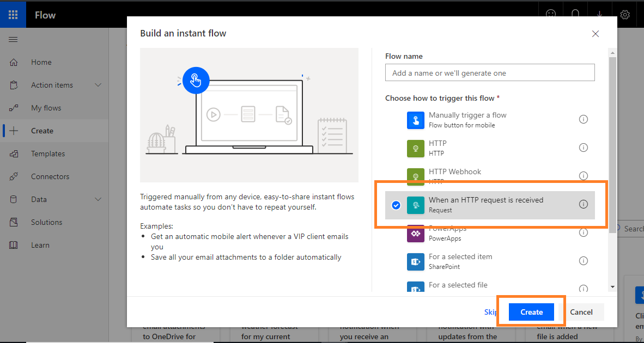The height and width of the screenshot is (343, 644).
Task: Open feedback smiley icon in header
Action: coord(550,14)
